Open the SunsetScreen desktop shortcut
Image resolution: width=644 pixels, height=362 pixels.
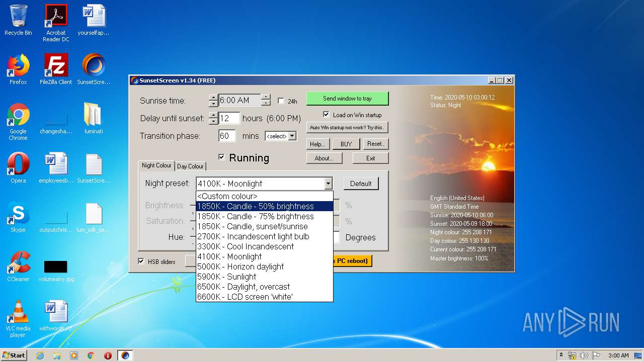point(94,69)
